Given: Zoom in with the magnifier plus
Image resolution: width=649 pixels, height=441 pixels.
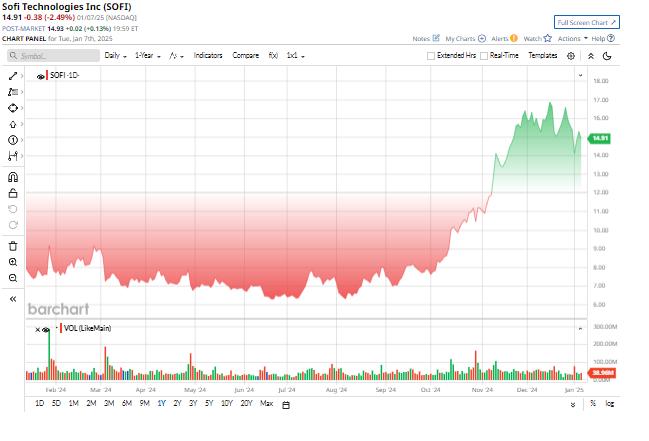Looking at the screenshot, I should coord(13,262).
